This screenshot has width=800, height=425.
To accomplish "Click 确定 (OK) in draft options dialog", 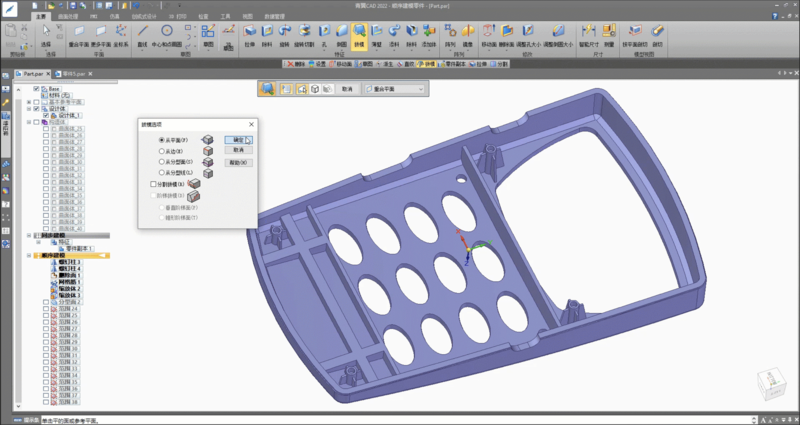I will [x=238, y=140].
